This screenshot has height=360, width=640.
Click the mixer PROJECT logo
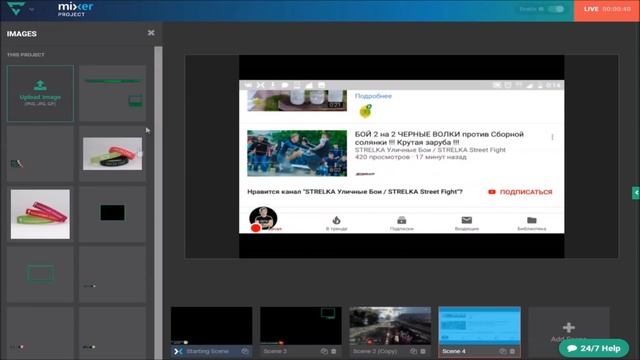[x=76, y=9]
